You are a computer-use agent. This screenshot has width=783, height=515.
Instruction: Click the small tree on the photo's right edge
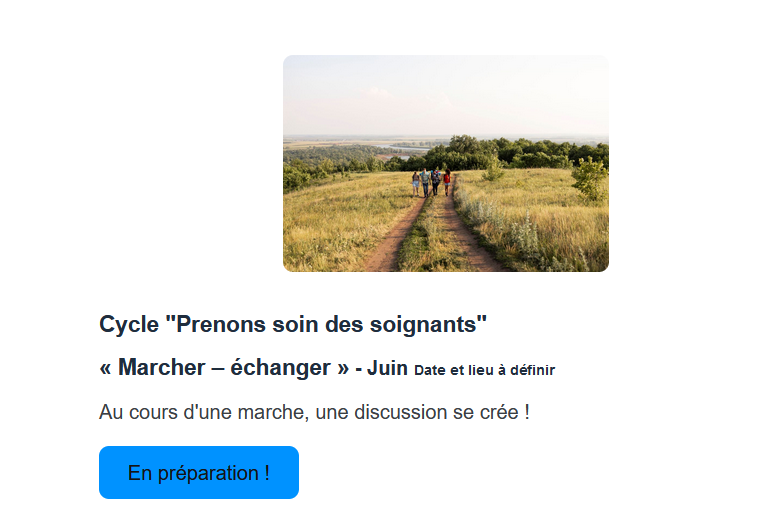click(x=590, y=178)
